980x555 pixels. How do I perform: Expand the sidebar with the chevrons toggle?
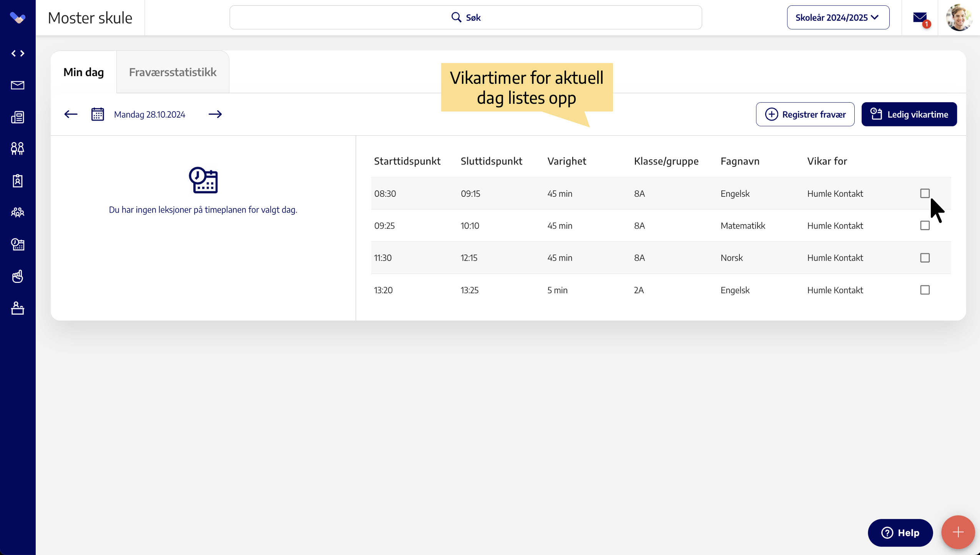tap(18, 53)
